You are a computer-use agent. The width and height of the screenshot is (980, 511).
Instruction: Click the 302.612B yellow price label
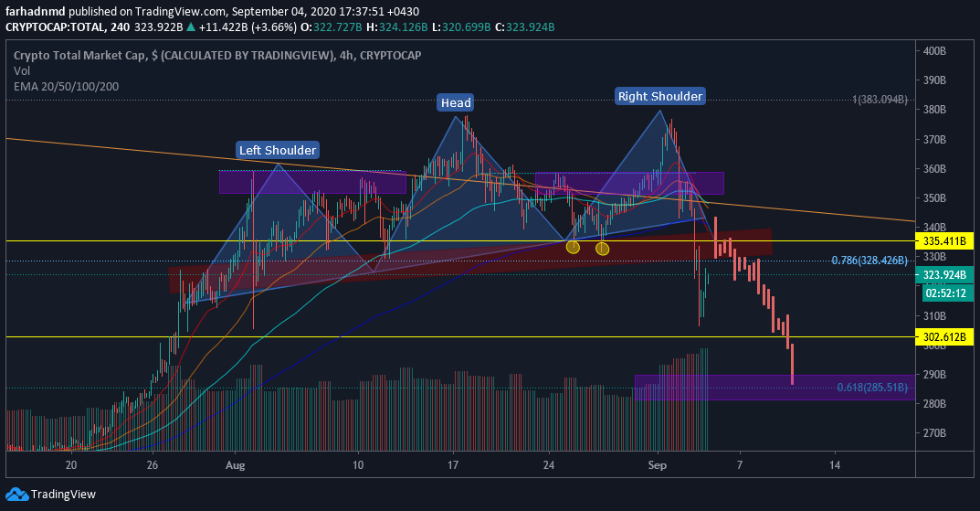[944, 337]
